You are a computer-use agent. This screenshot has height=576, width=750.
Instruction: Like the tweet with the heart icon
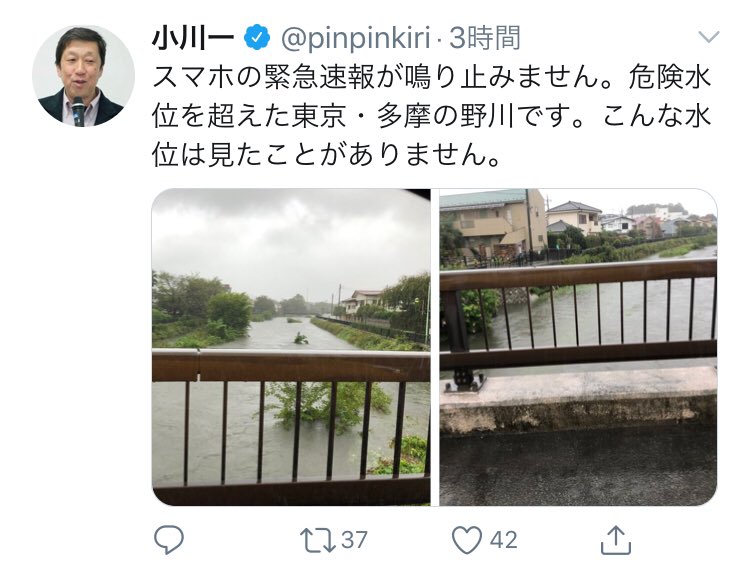pyautogui.click(x=467, y=540)
